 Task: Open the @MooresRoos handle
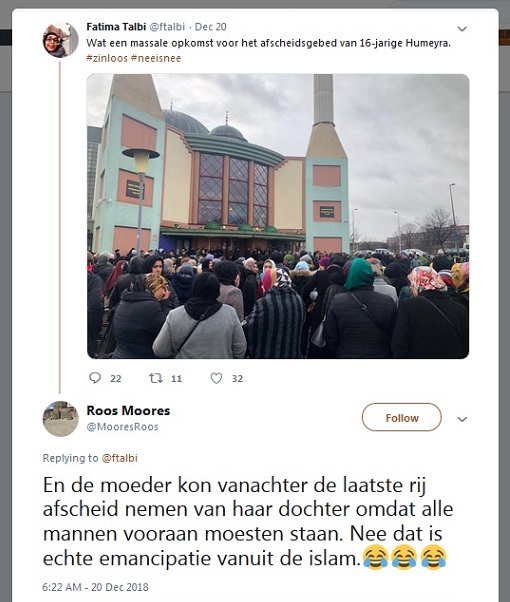point(123,427)
